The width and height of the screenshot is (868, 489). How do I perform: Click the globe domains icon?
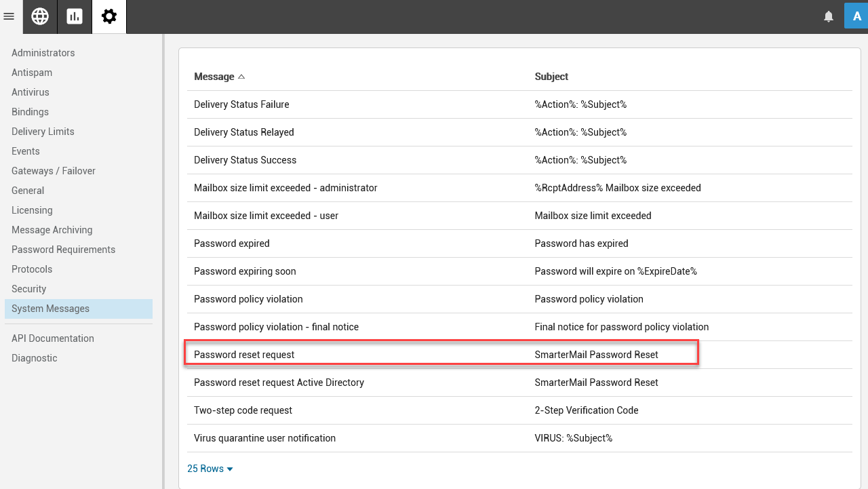(x=40, y=17)
